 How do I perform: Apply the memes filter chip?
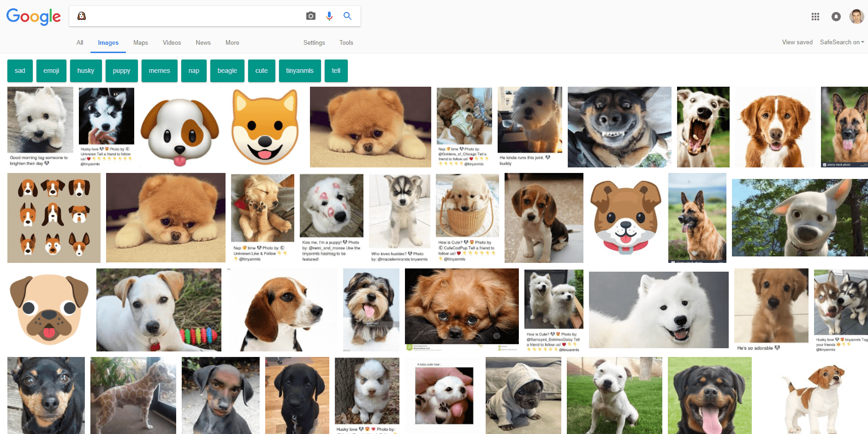pyautogui.click(x=159, y=71)
